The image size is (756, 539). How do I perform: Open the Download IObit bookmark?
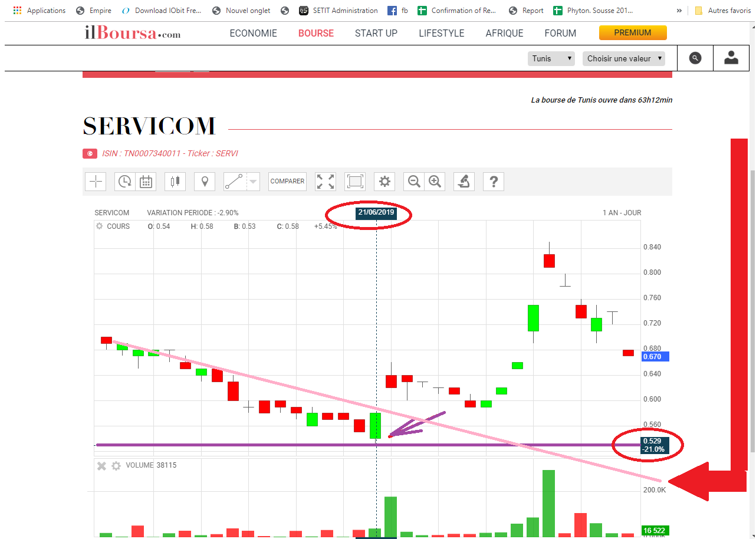click(162, 11)
